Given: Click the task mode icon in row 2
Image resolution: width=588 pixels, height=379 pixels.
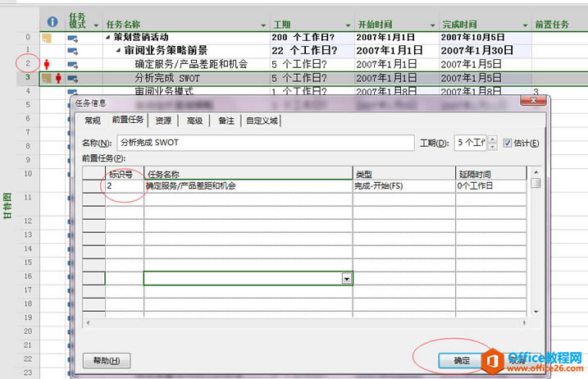Looking at the screenshot, I should (72, 63).
